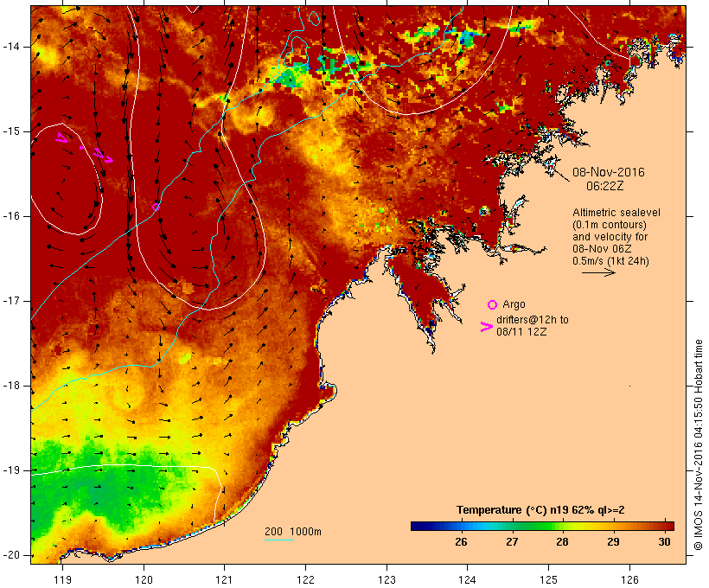Click the '(0.1m contours)' text
709x588 pixels.
pos(609,225)
